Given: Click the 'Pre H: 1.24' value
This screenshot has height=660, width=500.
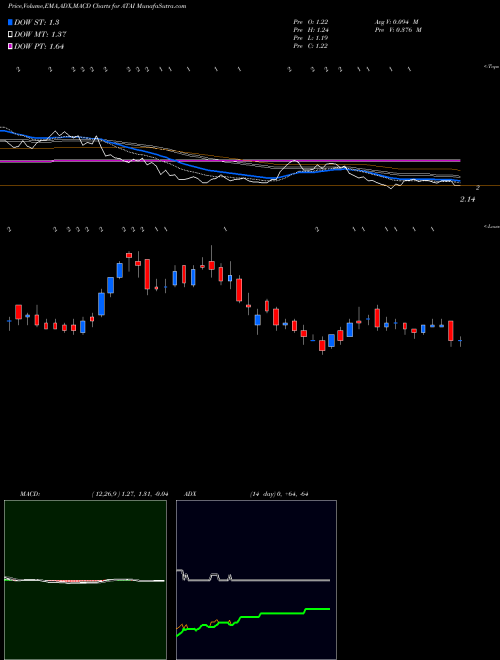Looking at the screenshot, I should (311, 30).
